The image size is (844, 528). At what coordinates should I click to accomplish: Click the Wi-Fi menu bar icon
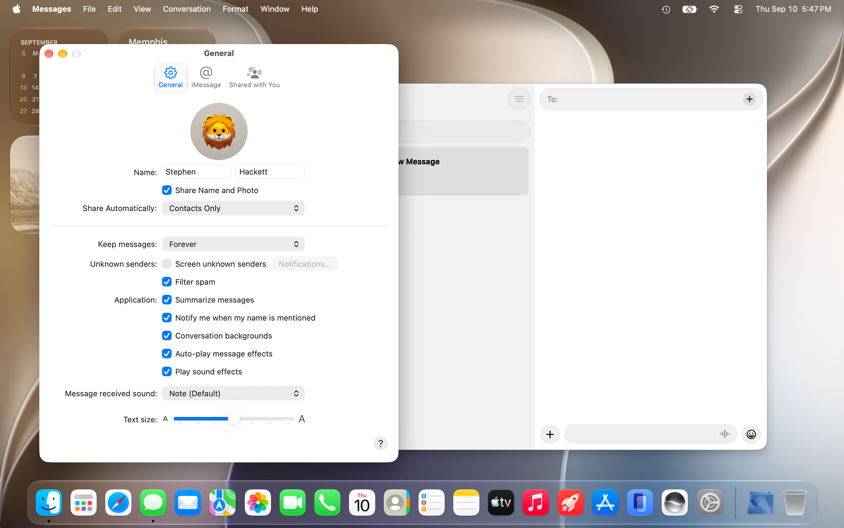click(714, 9)
